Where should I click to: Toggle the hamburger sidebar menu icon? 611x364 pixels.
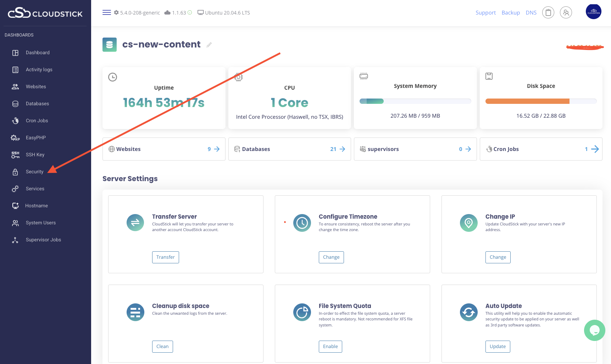(106, 13)
